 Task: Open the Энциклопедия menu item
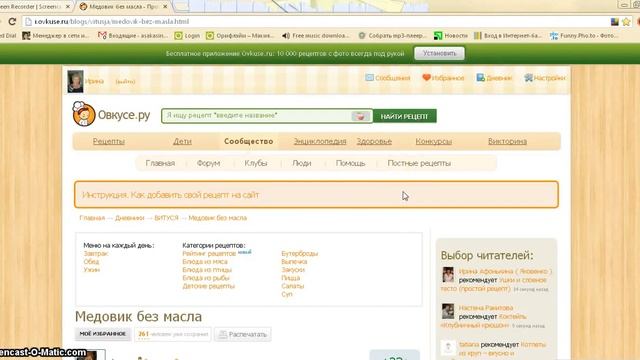point(320,141)
